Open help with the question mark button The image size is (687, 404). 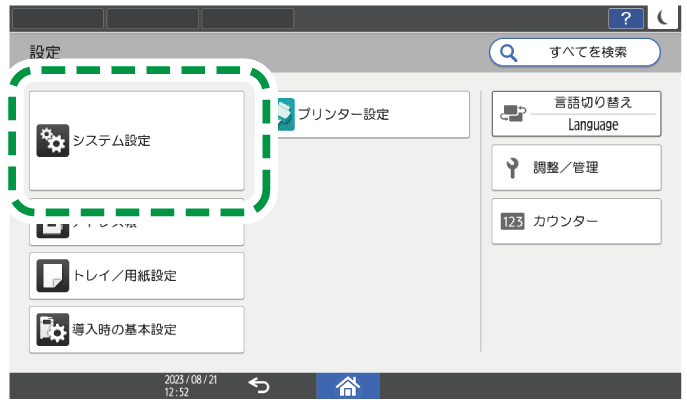point(626,18)
